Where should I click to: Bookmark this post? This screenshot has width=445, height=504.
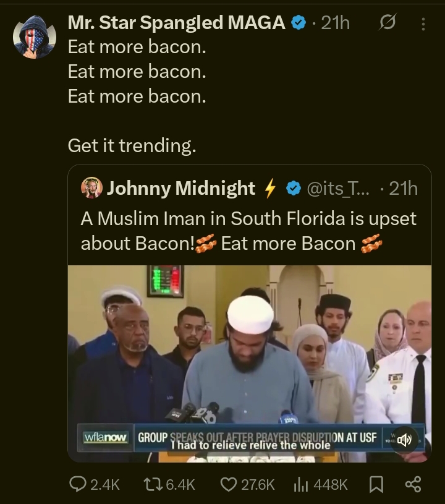[376, 484]
